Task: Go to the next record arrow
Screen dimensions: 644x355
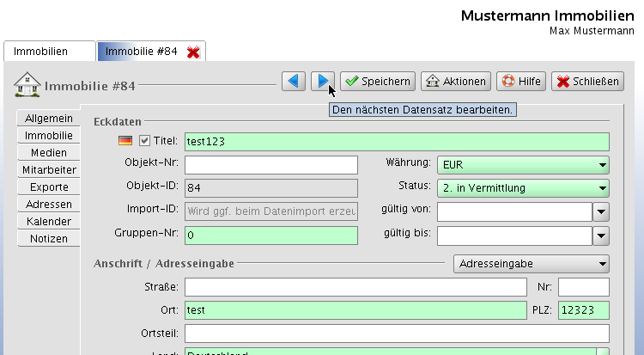Action: click(x=322, y=82)
